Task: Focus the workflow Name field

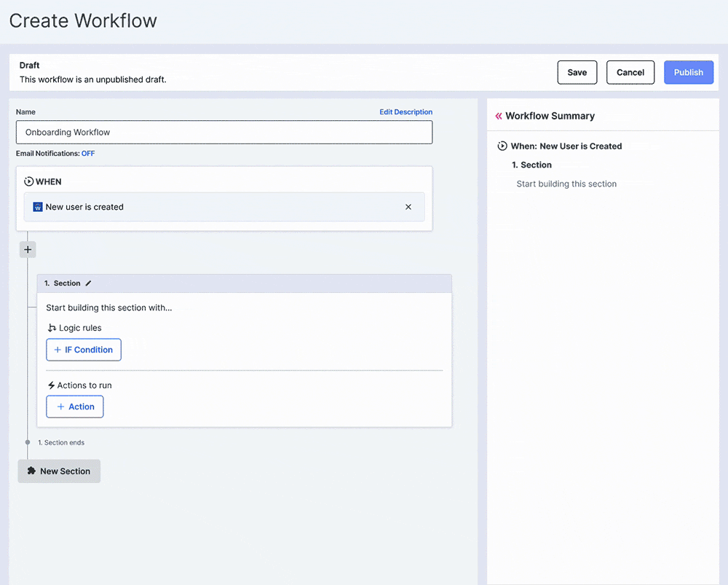Action: pyautogui.click(x=224, y=133)
